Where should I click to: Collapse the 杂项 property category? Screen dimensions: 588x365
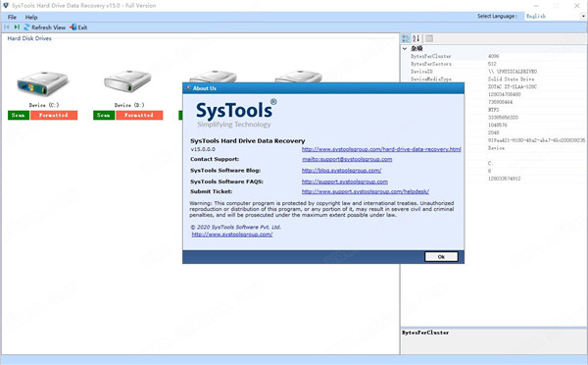405,48
